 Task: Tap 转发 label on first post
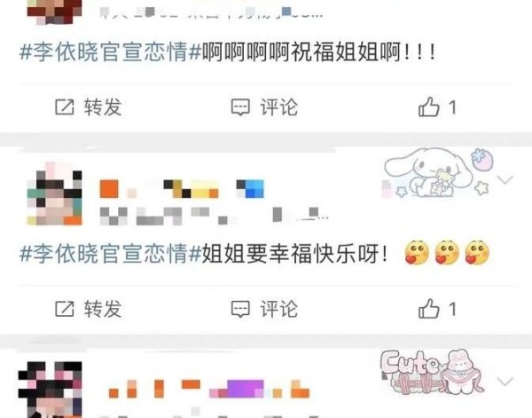[103, 107]
